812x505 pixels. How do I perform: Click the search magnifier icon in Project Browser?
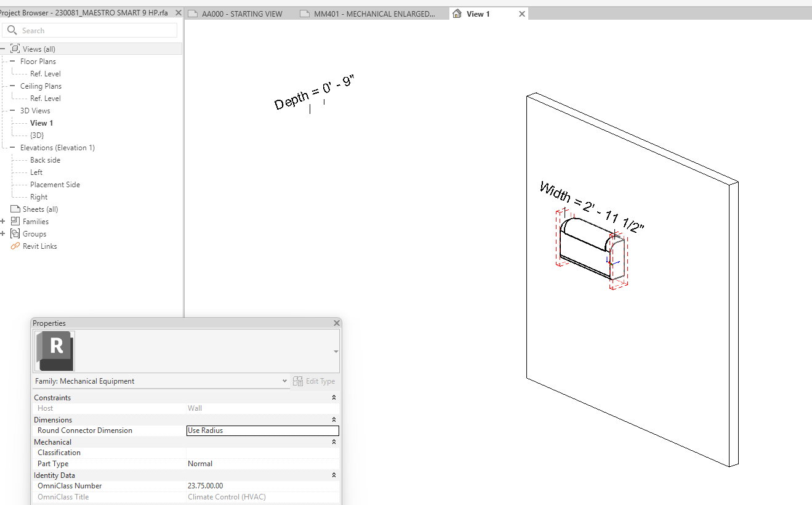click(x=12, y=30)
